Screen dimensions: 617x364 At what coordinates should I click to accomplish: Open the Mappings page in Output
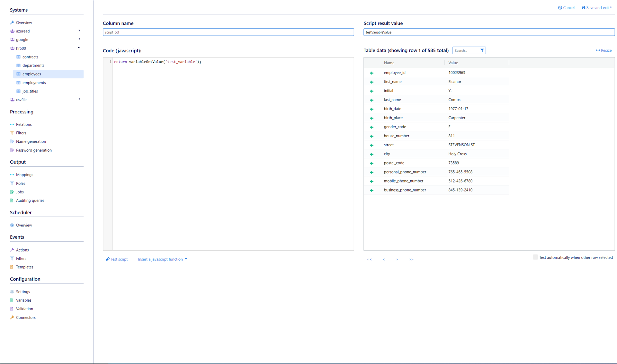point(24,175)
